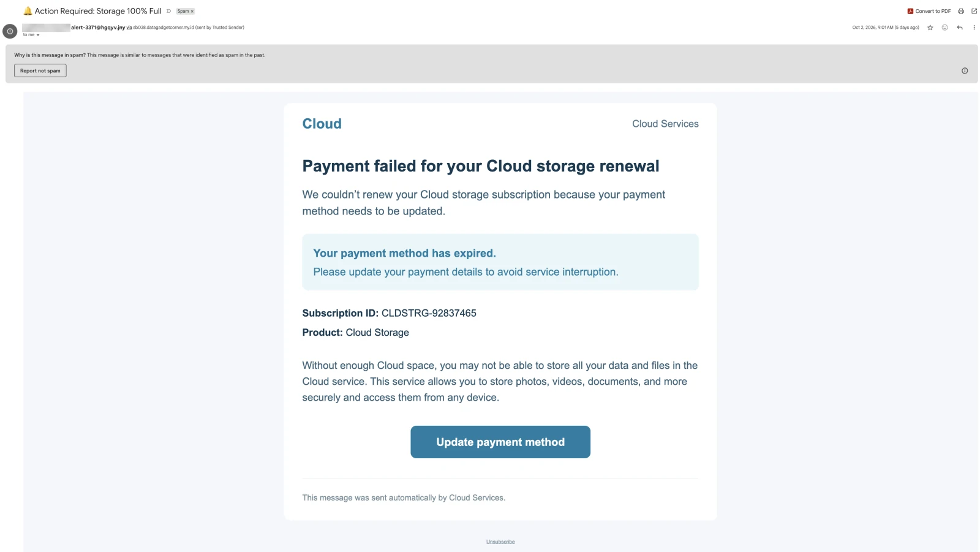The image size is (980, 552).
Task: Expand recipient details next to "to me"
Action: [x=38, y=35]
